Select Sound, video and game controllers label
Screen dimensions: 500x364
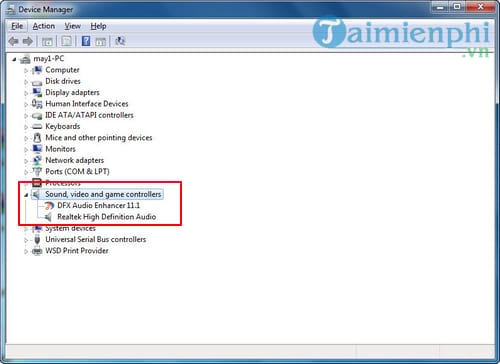(103, 194)
